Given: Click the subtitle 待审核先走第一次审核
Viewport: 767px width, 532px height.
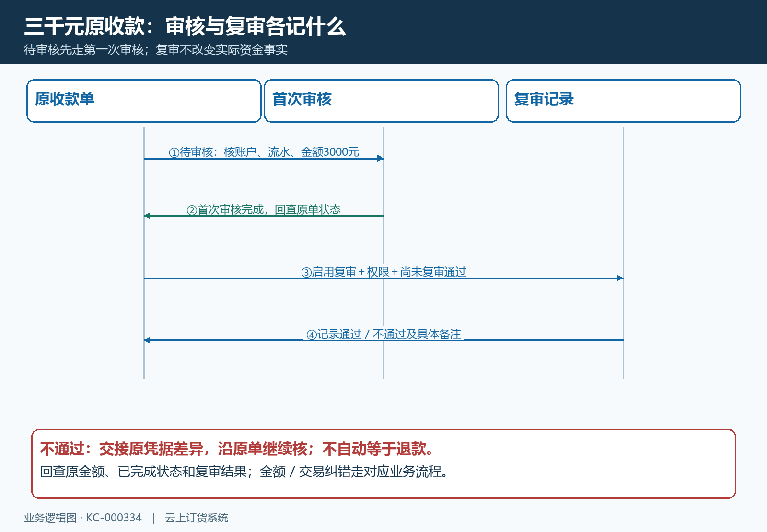Looking at the screenshot, I should coord(84,50).
